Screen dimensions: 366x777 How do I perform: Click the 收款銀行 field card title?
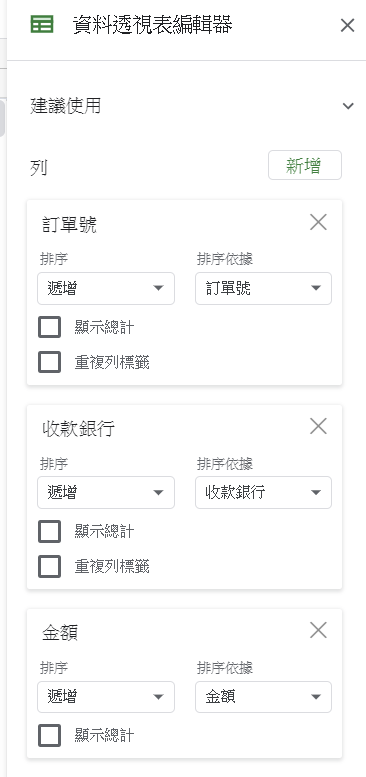[x=78, y=429]
